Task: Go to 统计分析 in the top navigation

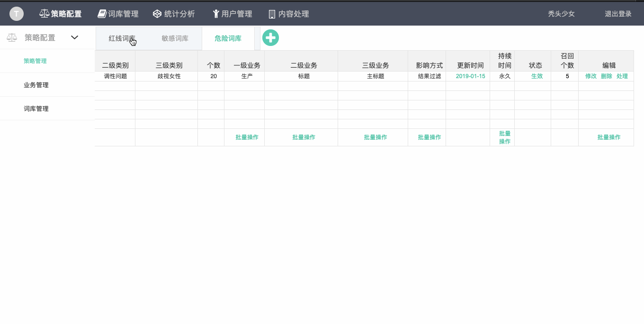Action: click(x=179, y=14)
